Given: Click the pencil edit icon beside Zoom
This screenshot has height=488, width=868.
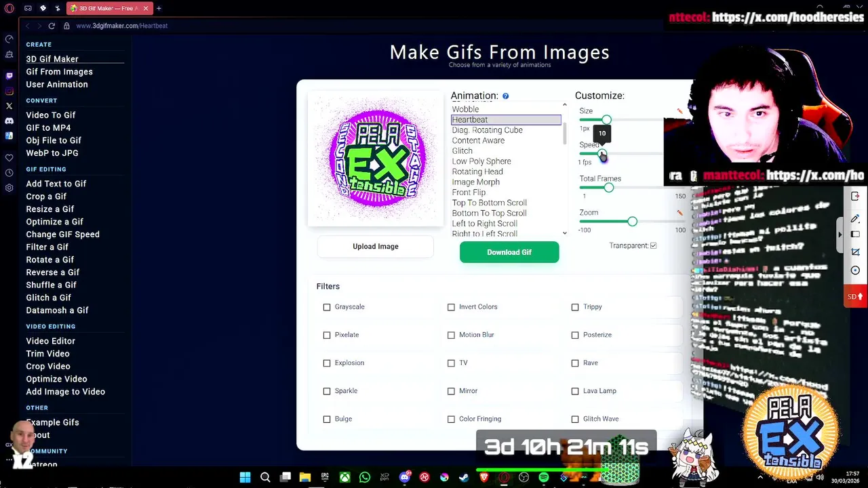Looking at the screenshot, I should click(679, 213).
